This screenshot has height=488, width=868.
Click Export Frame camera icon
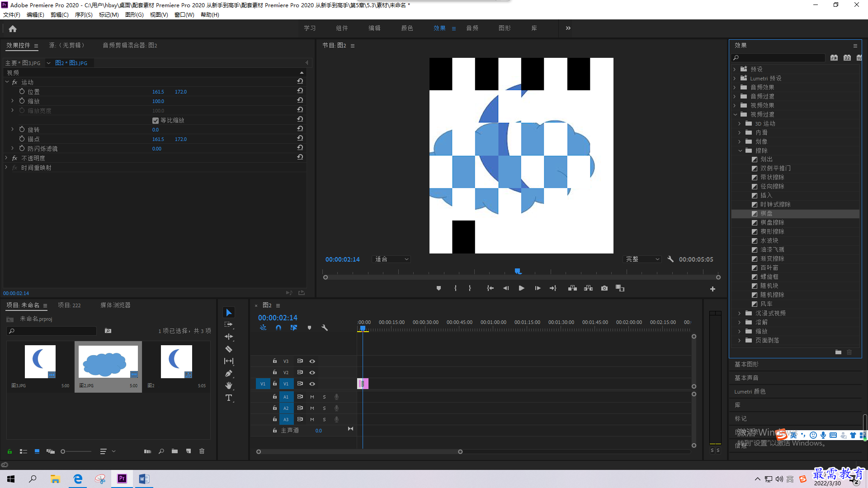point(604,288)
